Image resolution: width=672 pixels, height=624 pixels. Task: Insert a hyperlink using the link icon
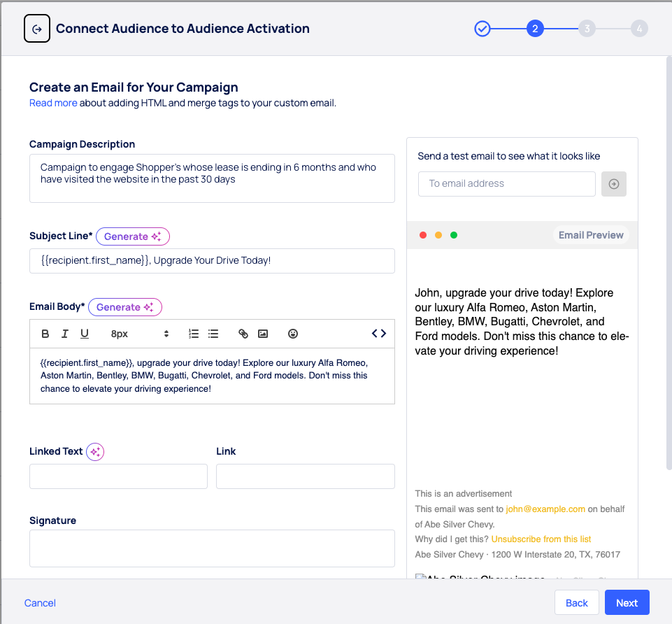tap(243, 334)
